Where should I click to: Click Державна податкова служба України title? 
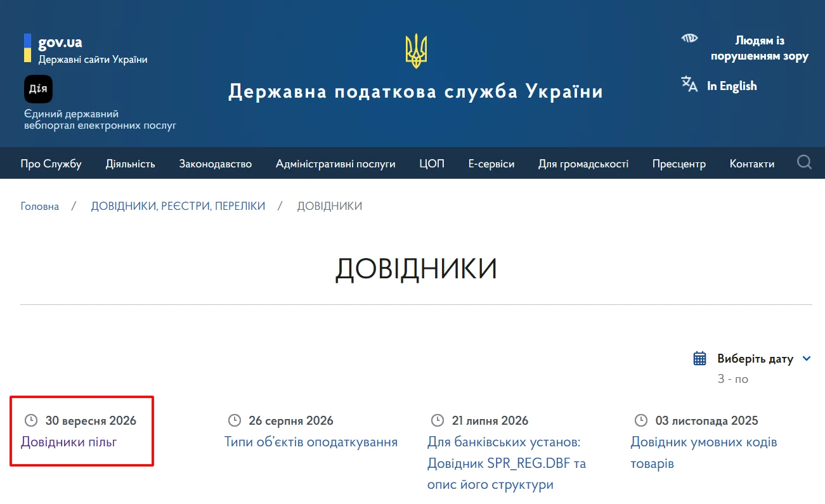point(416,92)
